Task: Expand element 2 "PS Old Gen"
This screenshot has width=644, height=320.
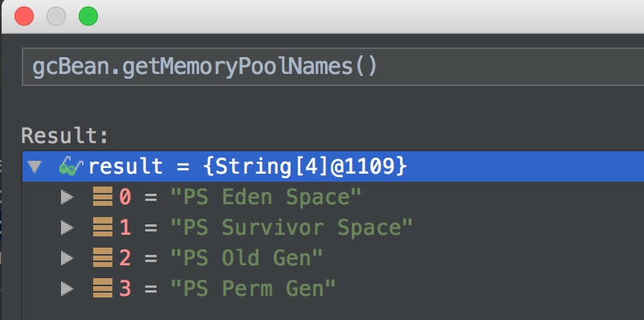Action: click(x=67, y=258)
